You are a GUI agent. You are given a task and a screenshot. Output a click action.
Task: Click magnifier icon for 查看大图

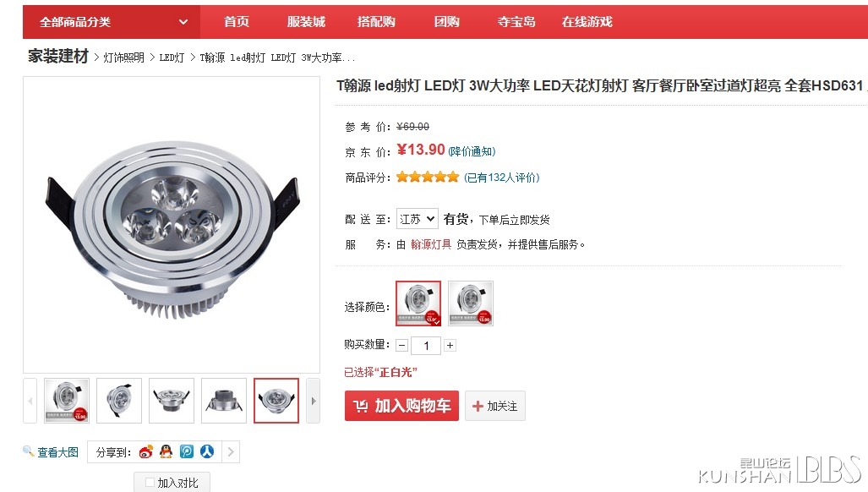coord(28,451)
